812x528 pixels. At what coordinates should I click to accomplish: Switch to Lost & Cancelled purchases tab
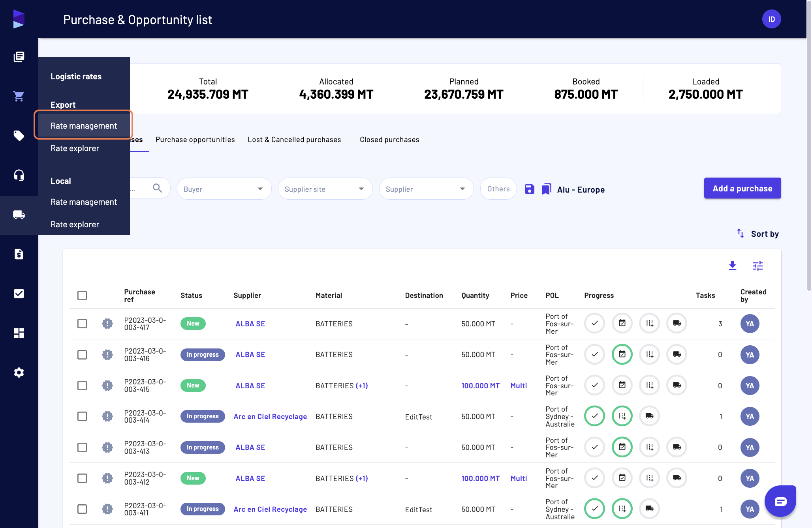[294, 140]
